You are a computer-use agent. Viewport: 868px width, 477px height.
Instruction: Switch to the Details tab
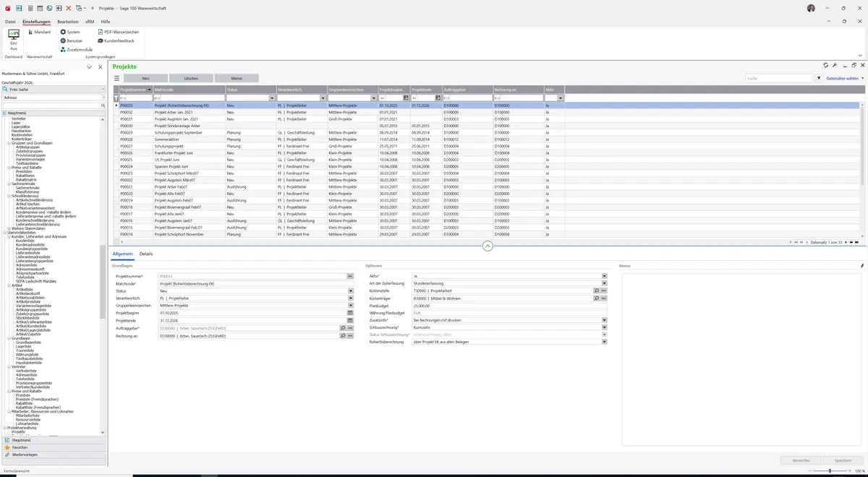point(146,254)
